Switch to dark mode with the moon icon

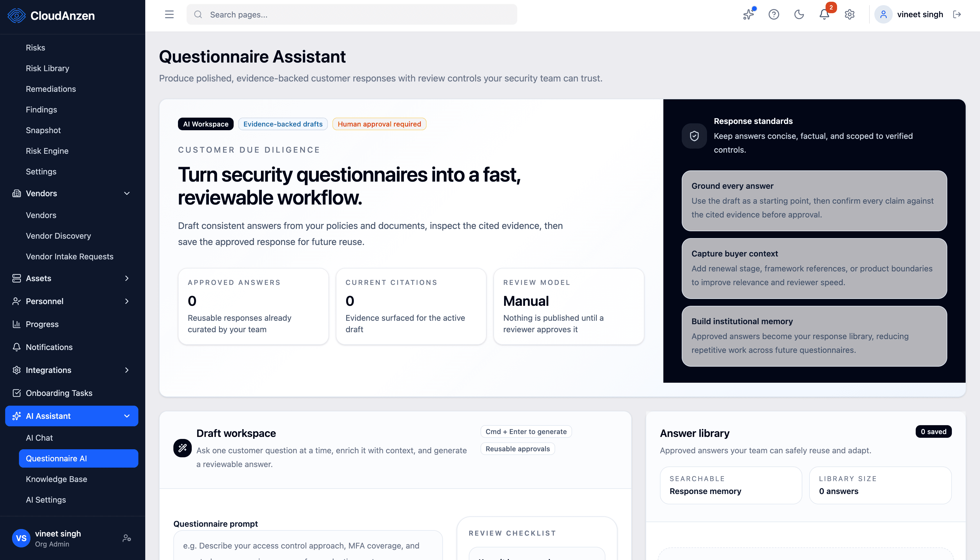click(x=799, y=15)
